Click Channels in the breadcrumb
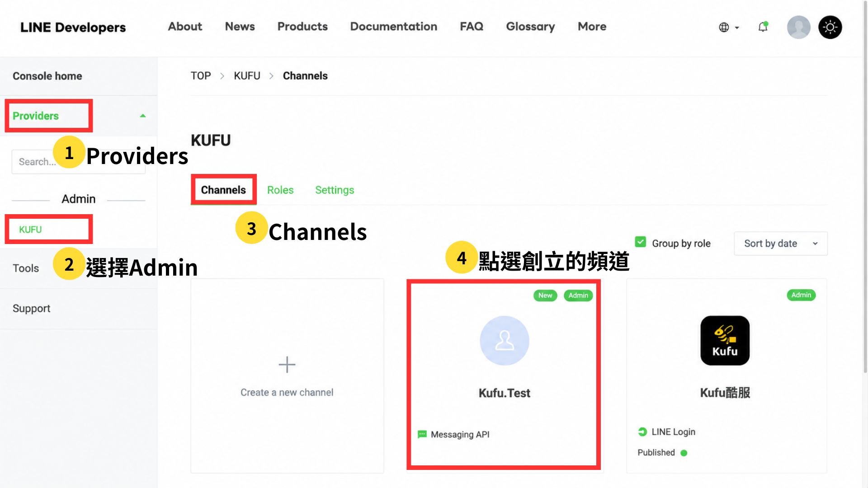 point(305,76)
